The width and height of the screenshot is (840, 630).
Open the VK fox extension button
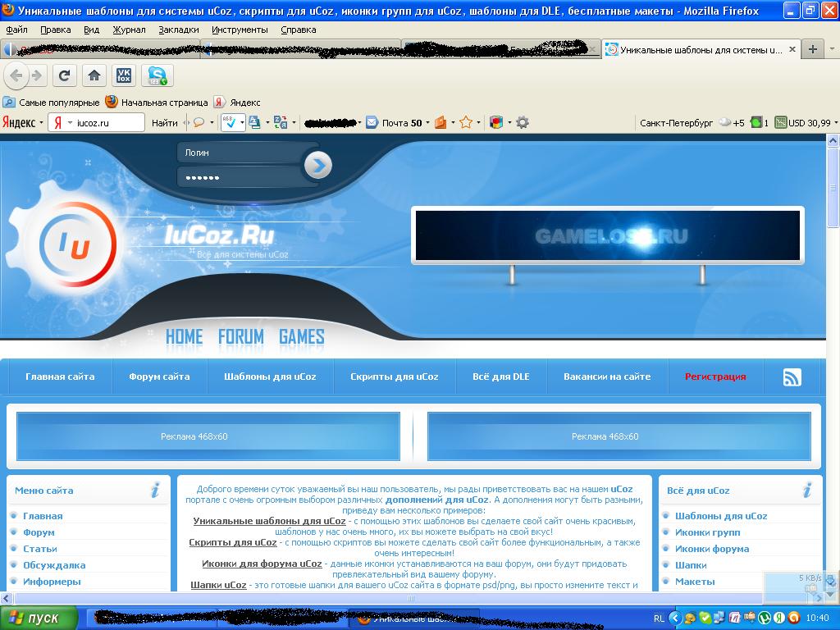point(124,75)
